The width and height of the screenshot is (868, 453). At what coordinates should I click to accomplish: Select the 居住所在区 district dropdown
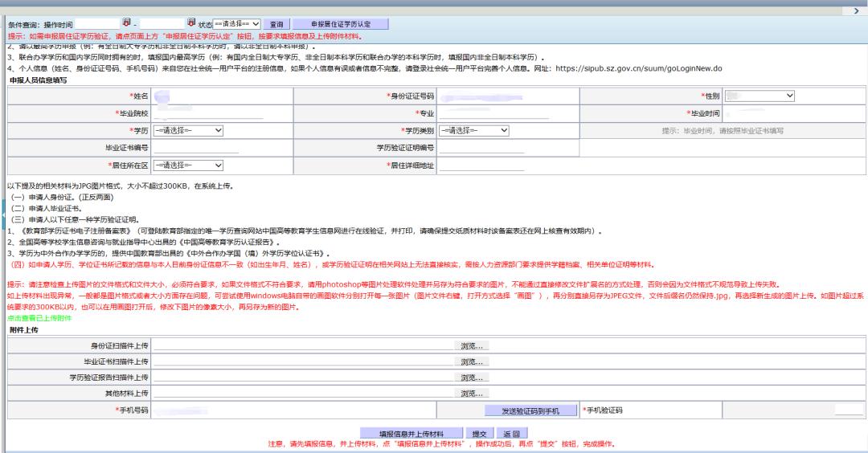(187, 165)
